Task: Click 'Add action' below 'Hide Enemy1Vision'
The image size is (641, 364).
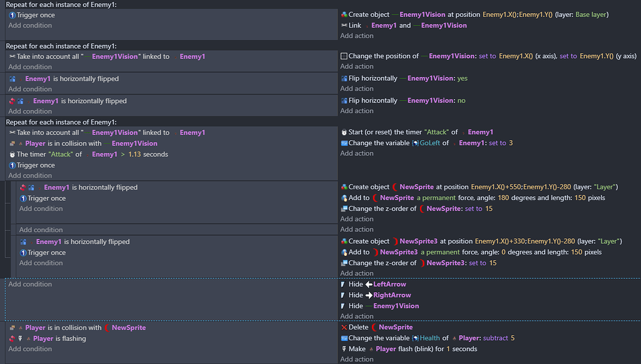Action: coord(357,316)
